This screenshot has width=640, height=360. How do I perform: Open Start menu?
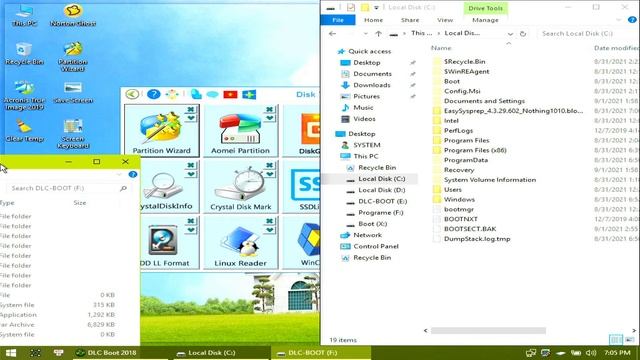click(x=11, y=353)
